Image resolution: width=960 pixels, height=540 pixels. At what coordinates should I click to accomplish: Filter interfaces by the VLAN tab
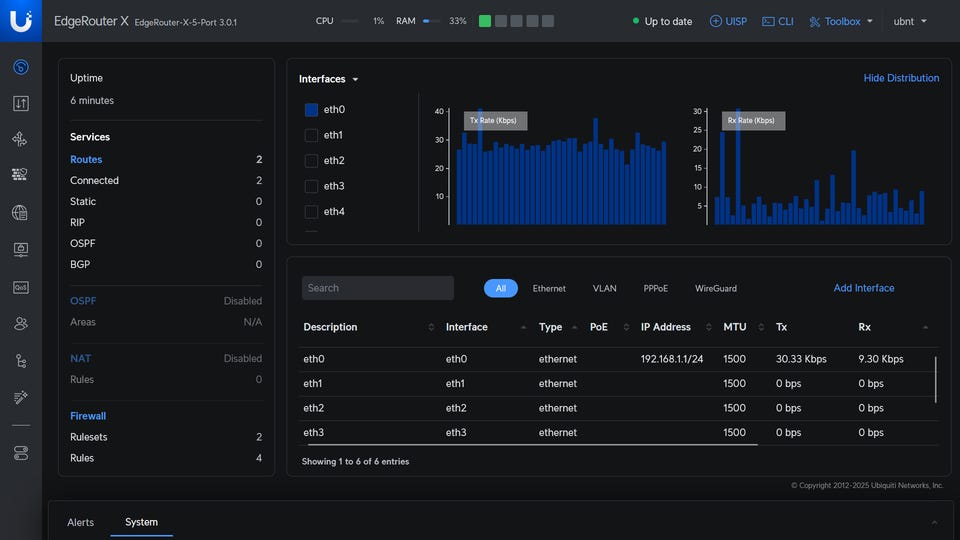(x=604, y=288)
